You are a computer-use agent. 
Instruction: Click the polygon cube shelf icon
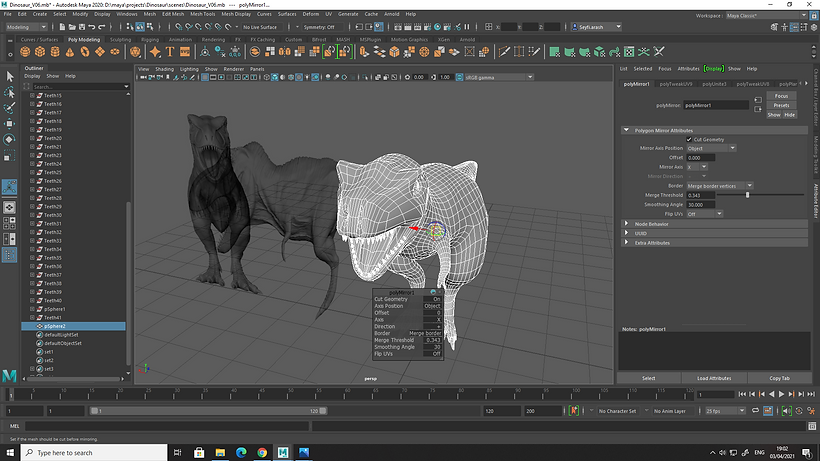pos(40,52)
